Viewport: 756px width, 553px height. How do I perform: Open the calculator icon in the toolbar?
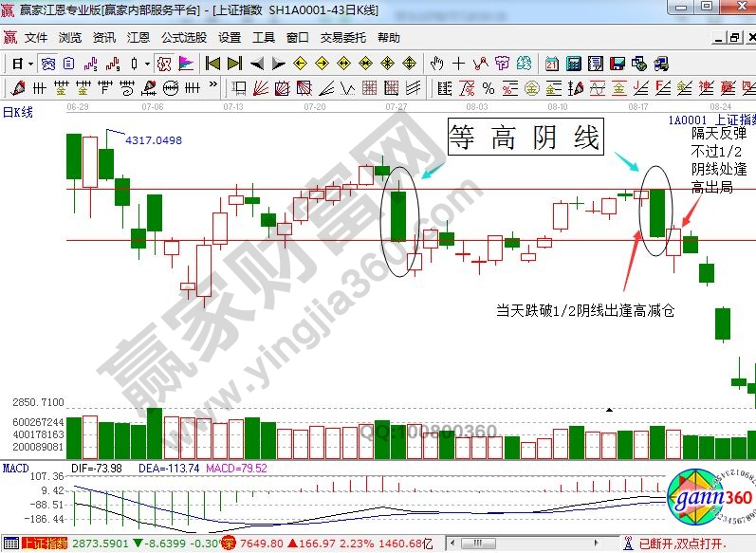click(574, 64)
